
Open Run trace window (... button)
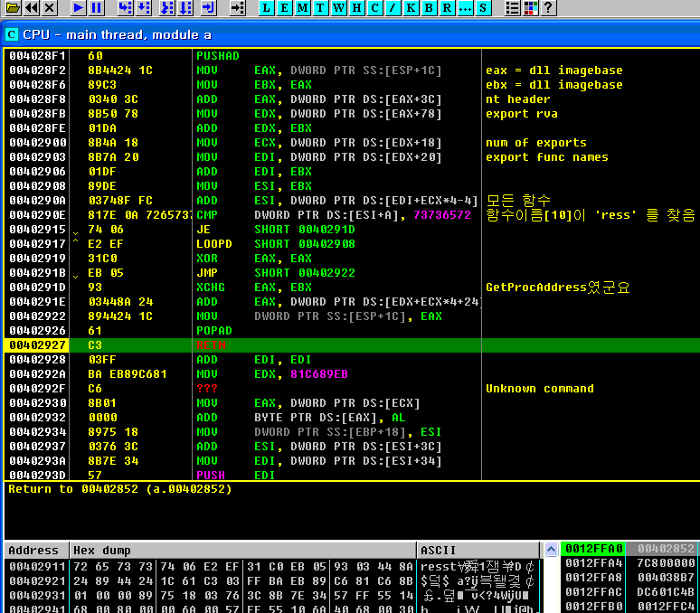[x=465, y=7]
